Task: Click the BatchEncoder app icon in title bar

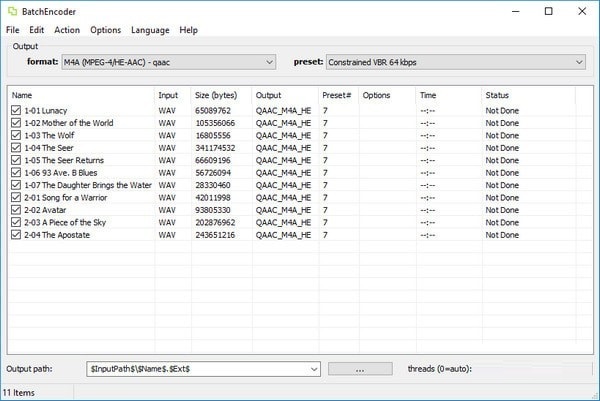Action: point(12,11)
